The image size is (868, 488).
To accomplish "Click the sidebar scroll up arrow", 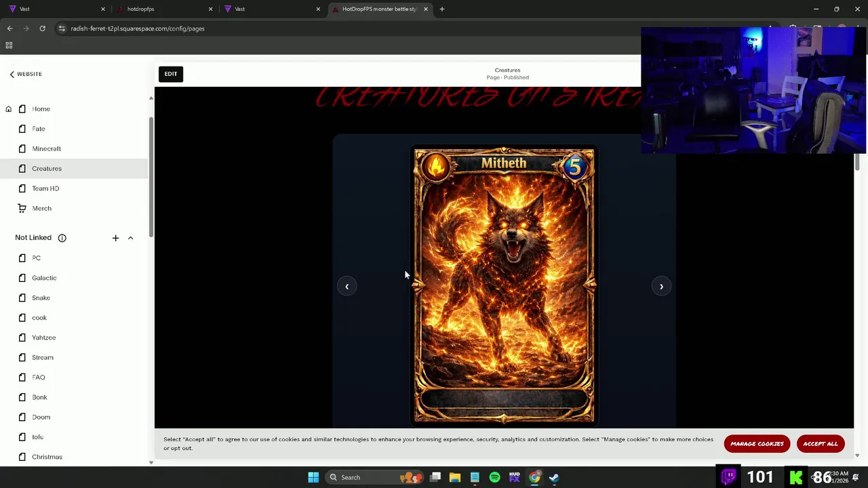I will tap(151, 98).
